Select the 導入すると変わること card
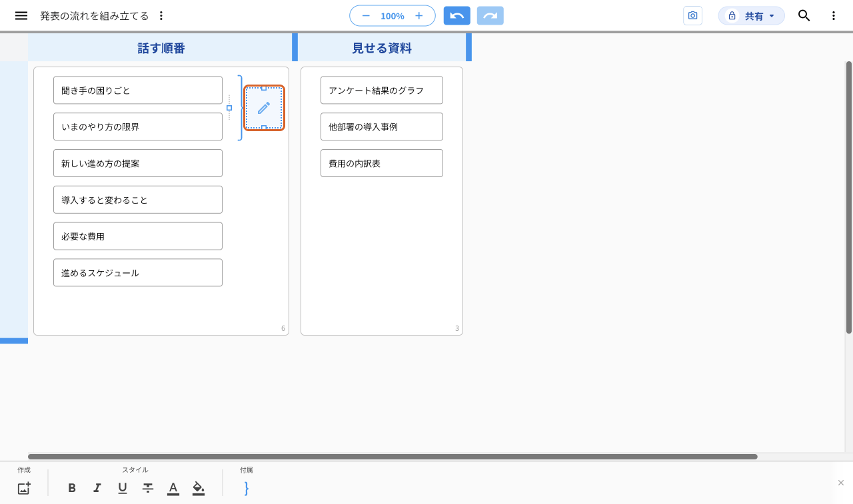The image size is (853, 504). (x=138, y=200)
